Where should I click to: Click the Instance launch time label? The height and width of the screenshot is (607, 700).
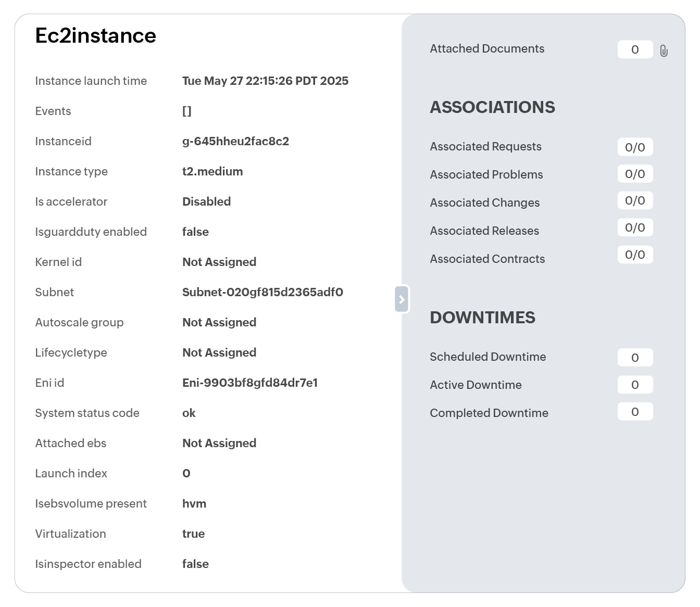(91, 81)
